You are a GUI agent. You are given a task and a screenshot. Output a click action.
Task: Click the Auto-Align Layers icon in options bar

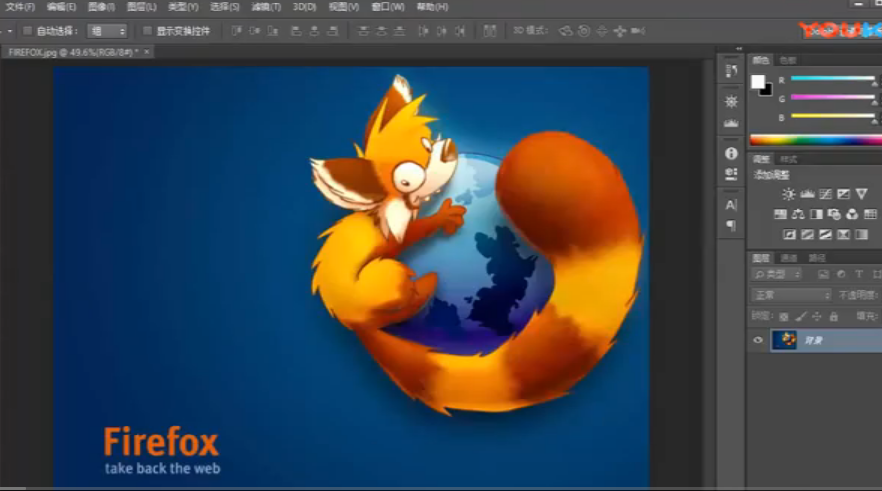[490, 31]
